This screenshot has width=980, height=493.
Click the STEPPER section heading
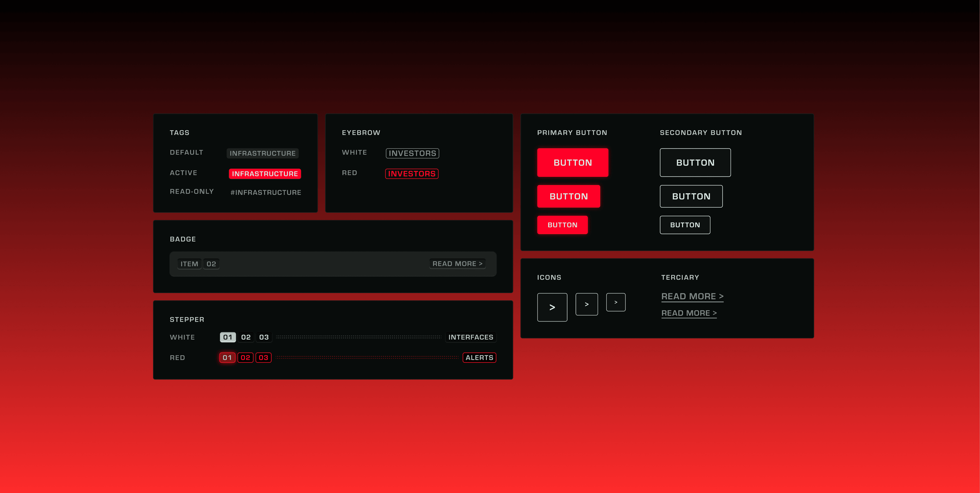[187, 320]
